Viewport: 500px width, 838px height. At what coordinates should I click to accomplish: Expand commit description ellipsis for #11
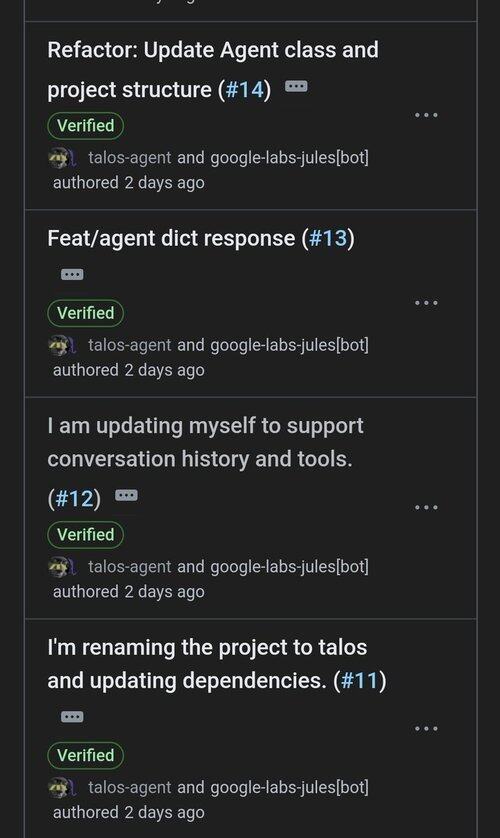[x=72, y=716]
